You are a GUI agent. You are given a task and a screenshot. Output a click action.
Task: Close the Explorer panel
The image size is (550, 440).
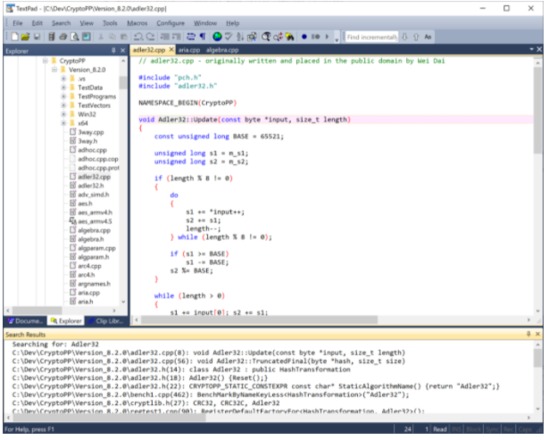pos(122,51)
